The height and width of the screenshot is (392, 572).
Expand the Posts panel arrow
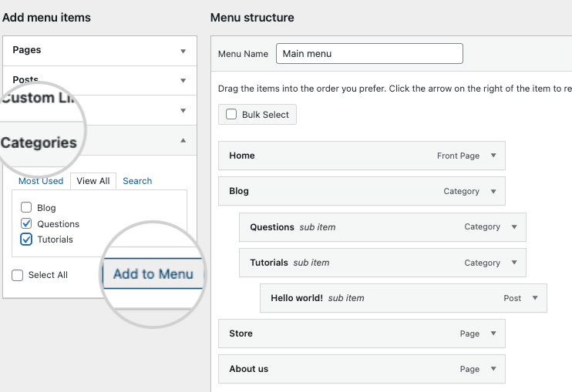tap(183, 81)
